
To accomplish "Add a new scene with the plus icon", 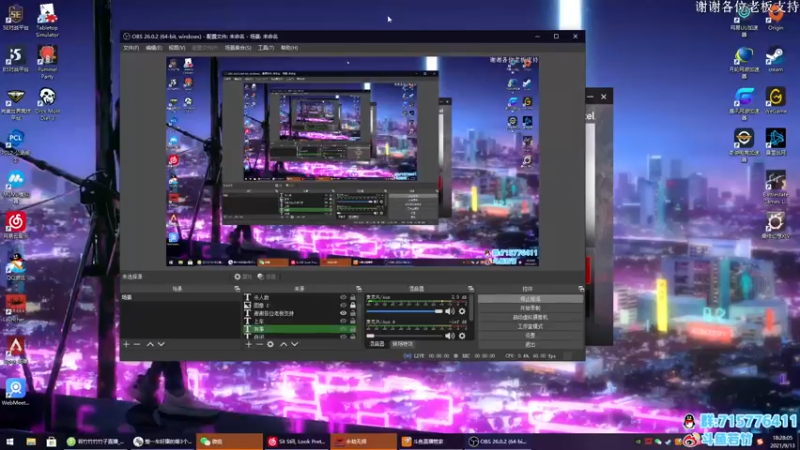I will click(x=126, y=344).
